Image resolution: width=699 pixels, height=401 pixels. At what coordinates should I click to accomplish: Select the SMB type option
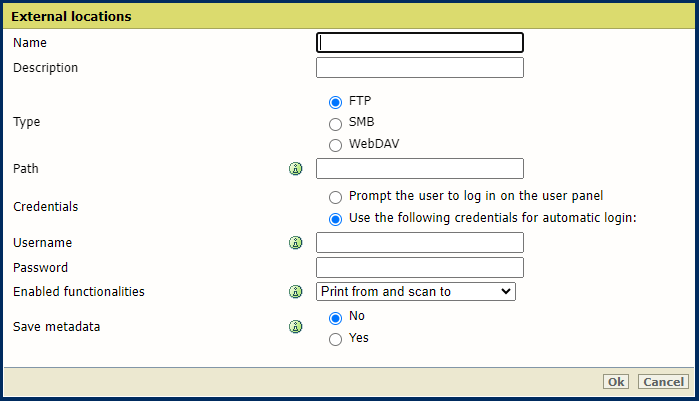(x=335, y=123)
